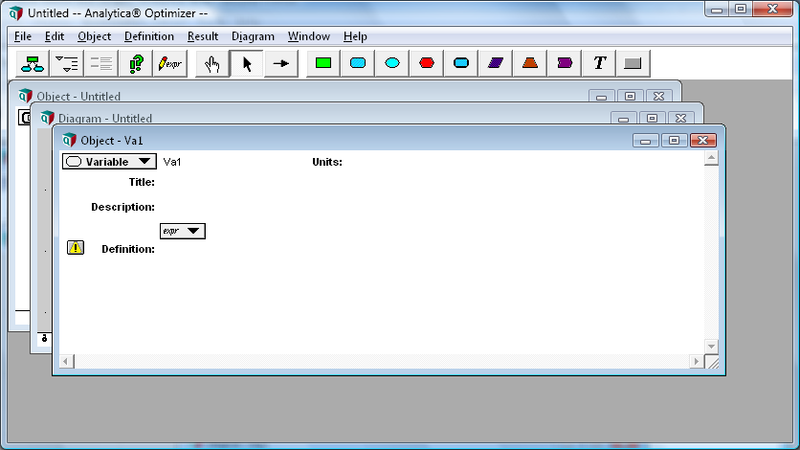Click the vertical scrollbar down arrow

pyautogui.click(x=711, y=346)
